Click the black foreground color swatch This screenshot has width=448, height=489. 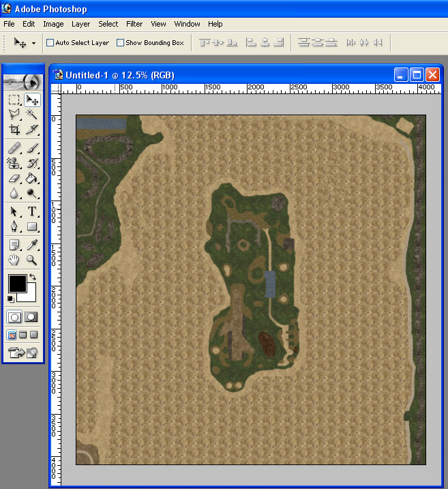click(17, 283)
